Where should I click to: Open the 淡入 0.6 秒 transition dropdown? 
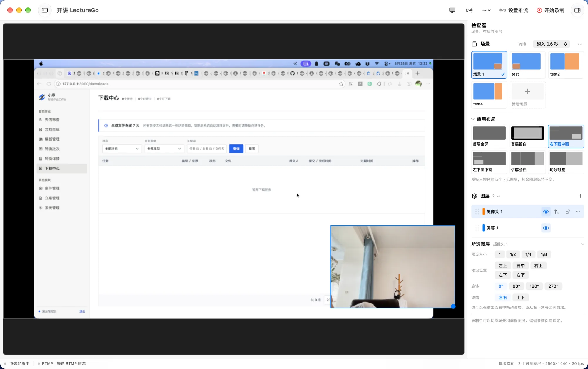pyautogui.click(x=552, y=44)
